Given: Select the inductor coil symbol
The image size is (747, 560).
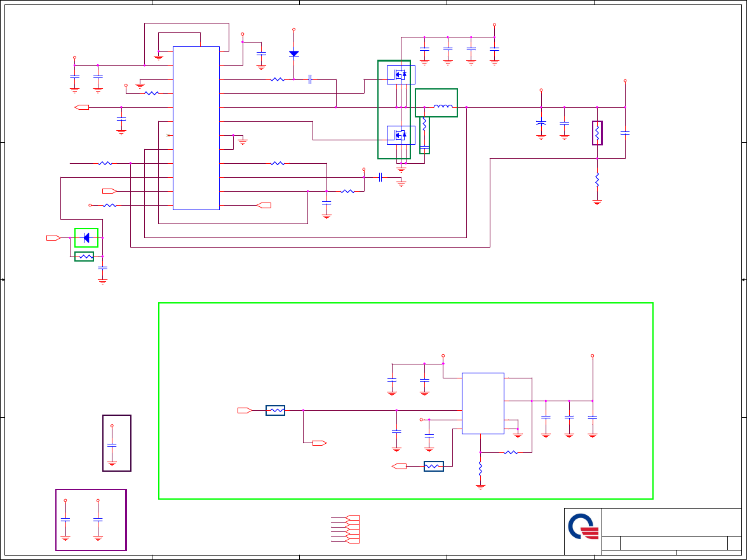Looking at the screenshot, I should pyautogui.click(x=443, y=107).
